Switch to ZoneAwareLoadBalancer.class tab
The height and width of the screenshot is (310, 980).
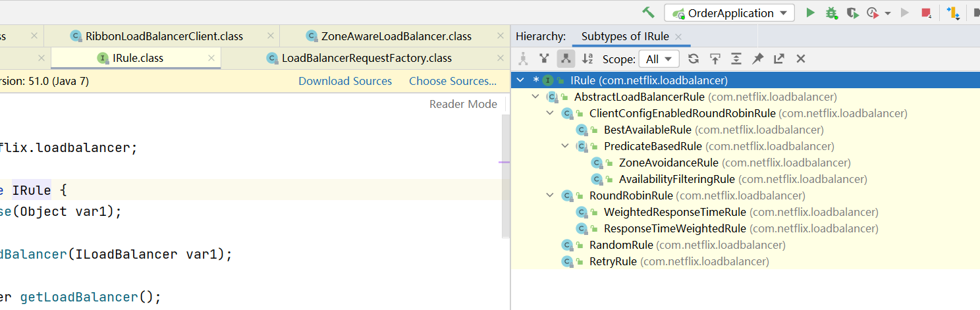pos(396,36)
